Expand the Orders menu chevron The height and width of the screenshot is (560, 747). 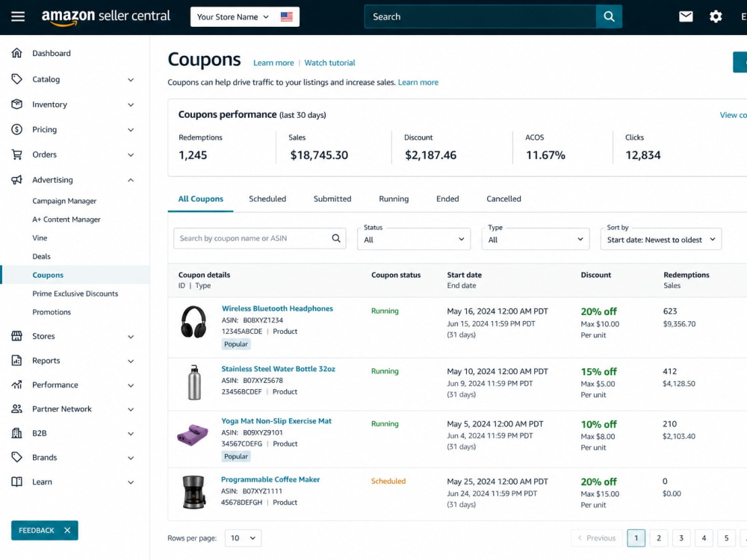131,155
